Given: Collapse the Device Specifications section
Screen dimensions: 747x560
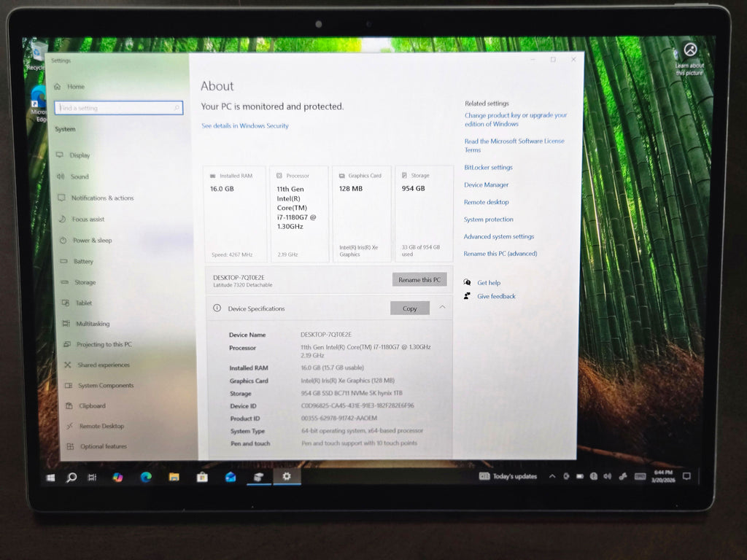Looking at the screenshot, I should coord(442,308).
